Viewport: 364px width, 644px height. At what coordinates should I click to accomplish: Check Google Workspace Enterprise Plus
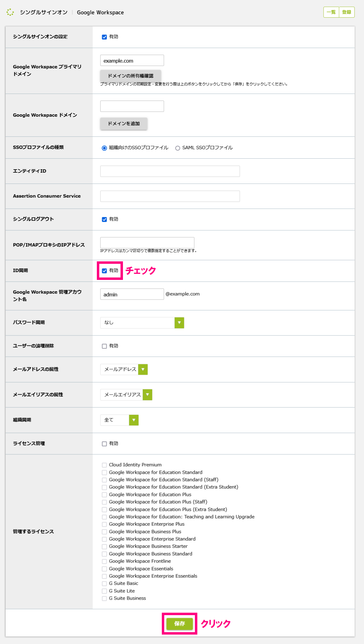coord(104,524)
